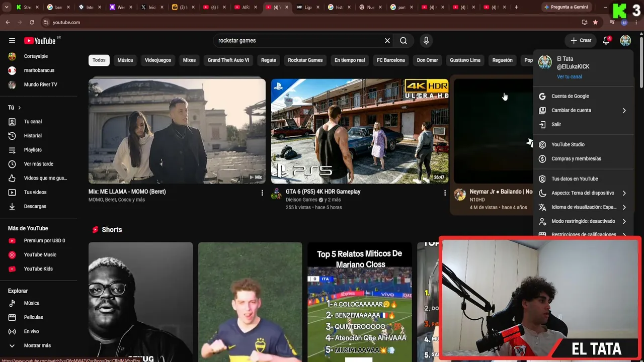Select the Música filter chip
Screen dimensions: 644x362
(x=125, y=60)
